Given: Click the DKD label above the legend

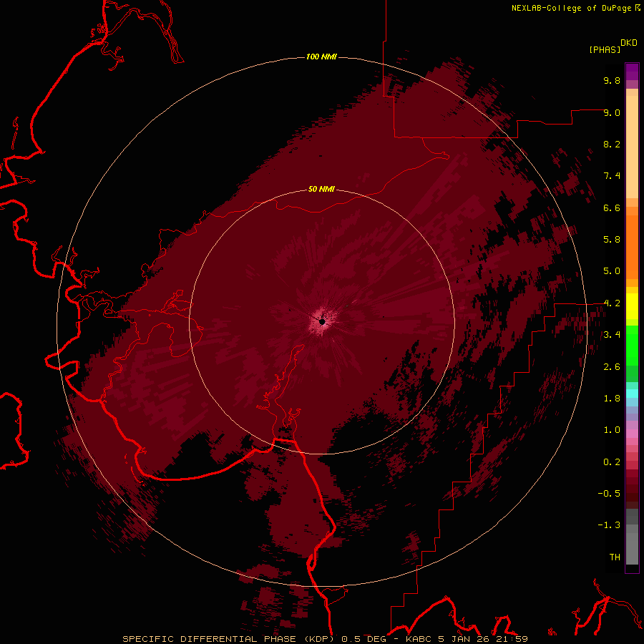Looking at the screenshot, I should [628, 43].
